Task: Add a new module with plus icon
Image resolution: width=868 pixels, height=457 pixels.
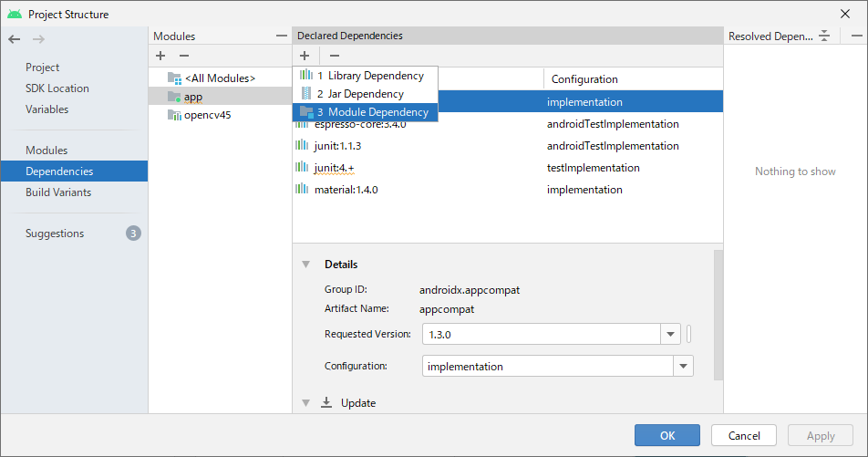Action: 160,56
